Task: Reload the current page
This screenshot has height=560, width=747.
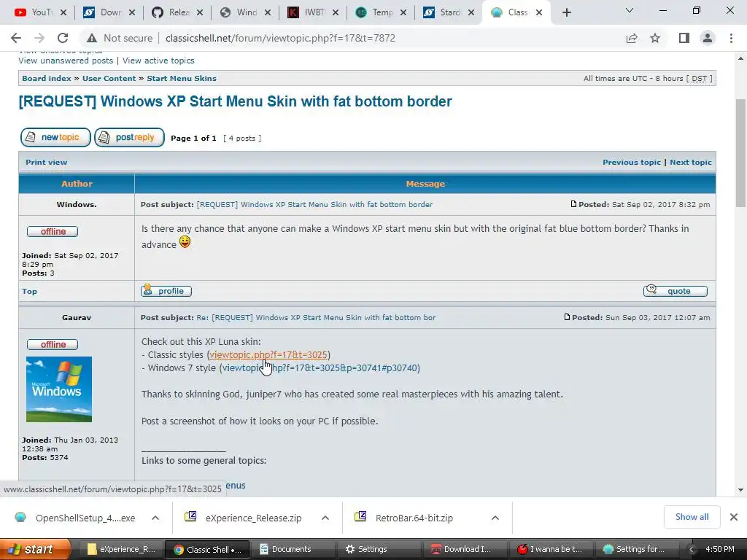Action: pyautogui.click(x=63, y=38)
